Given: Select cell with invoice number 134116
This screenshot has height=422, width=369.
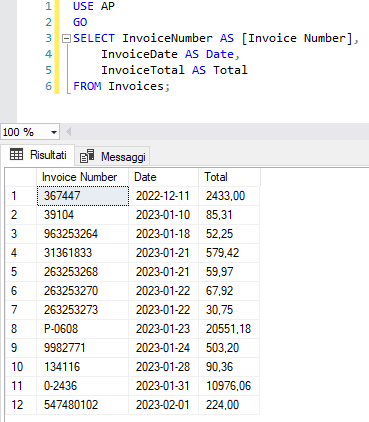Looking at the screenshot, I should (83, 367).
